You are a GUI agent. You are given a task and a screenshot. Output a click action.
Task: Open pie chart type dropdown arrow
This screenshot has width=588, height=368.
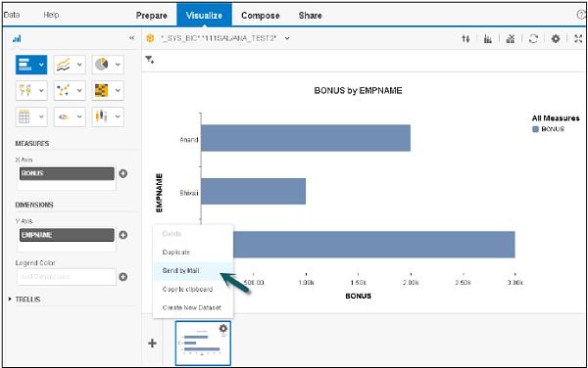pos(118,65)
